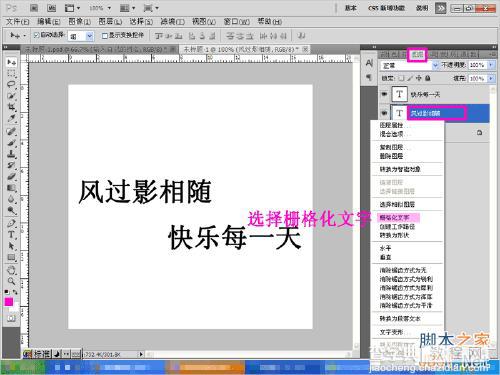Click the 快乐每一天 layer thumbnail
This screenshot has width=500, height=375.
pos(399,94)
